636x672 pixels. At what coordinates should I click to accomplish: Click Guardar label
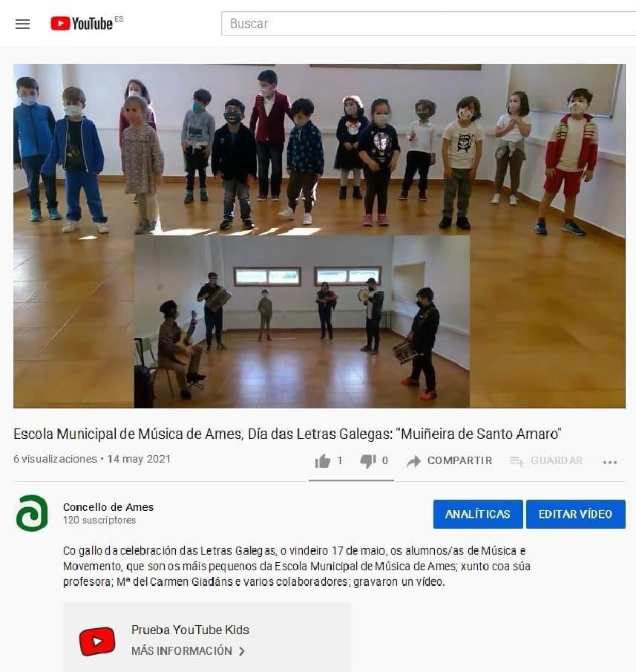(557, 460)
